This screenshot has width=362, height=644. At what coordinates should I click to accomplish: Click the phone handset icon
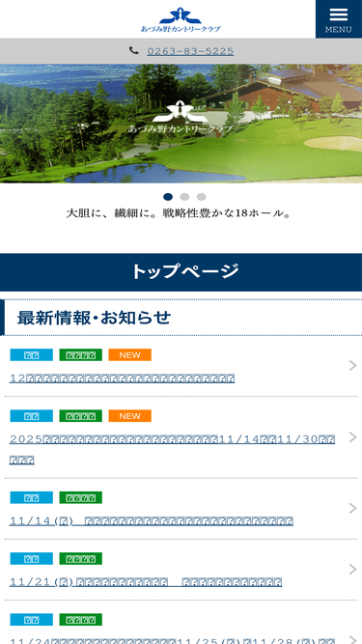coord(134,50)
